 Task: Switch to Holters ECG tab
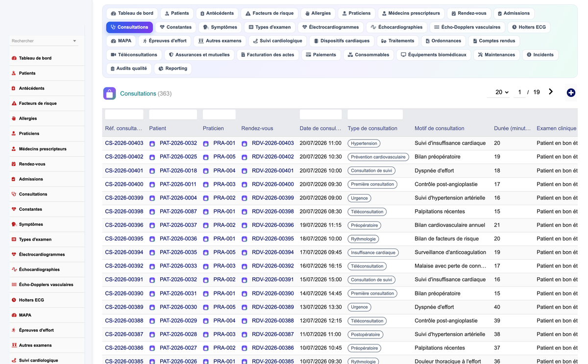click(x=529, y=27)
